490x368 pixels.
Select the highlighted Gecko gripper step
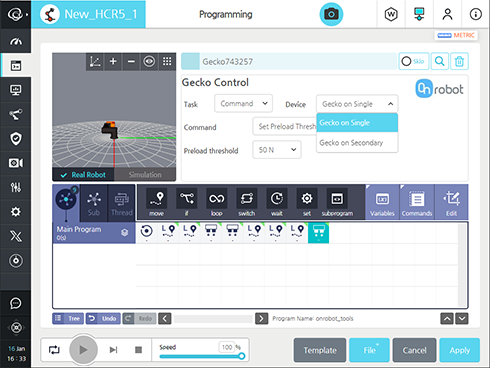[x=318, y=233]
